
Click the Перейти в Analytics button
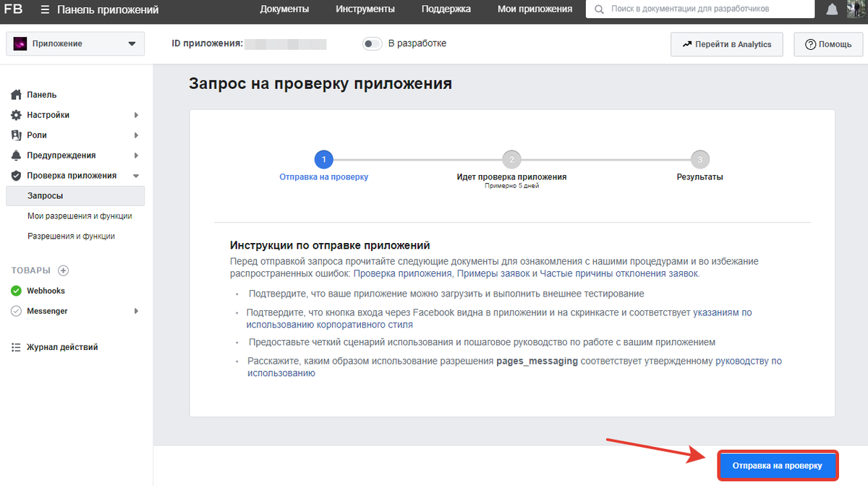point(726,44)
